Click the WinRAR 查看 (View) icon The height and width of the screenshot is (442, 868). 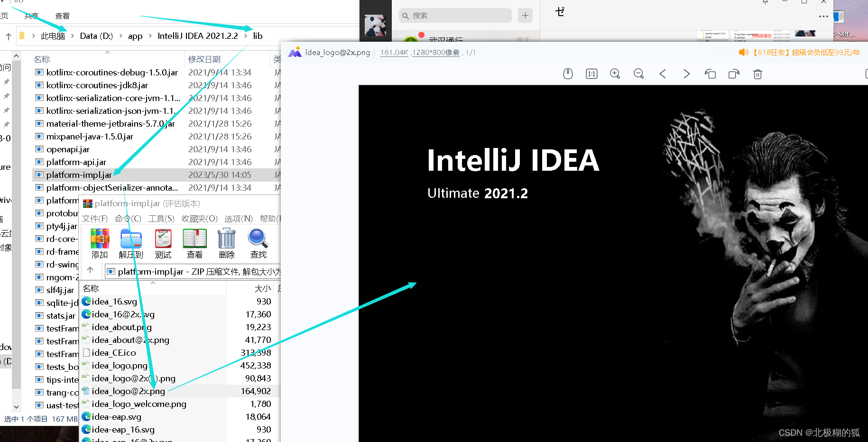pos(194,244)
